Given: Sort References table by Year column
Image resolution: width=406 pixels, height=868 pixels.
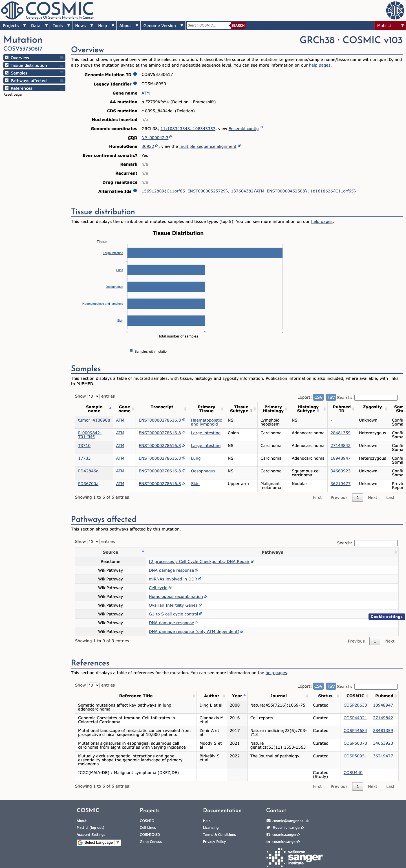Looking at the screenshot, I should tap(237, 696).
